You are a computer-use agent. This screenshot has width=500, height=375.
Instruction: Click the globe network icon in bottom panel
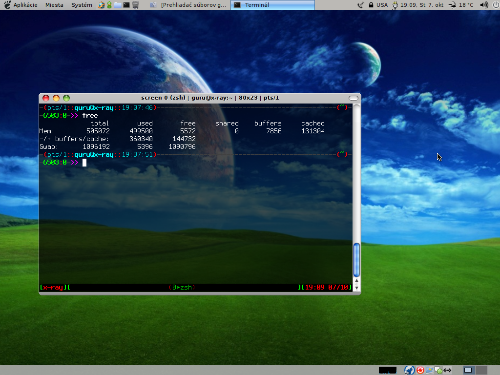tap(409, 370)
